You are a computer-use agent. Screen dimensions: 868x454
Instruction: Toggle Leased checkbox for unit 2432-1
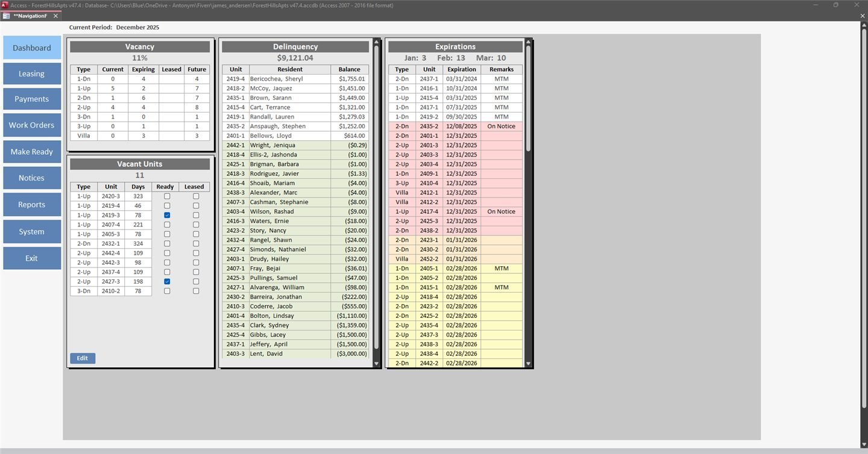click(196, 244)
